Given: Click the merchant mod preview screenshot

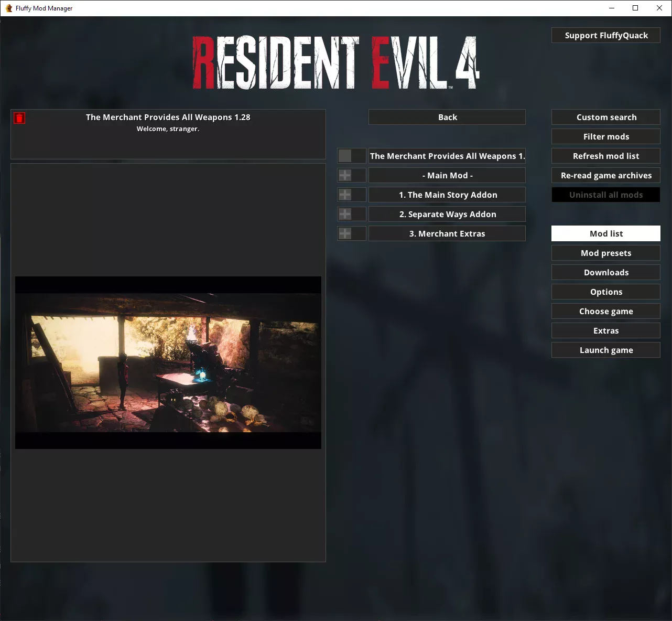Looking at the screenshot, I should [x=168, y=362].
